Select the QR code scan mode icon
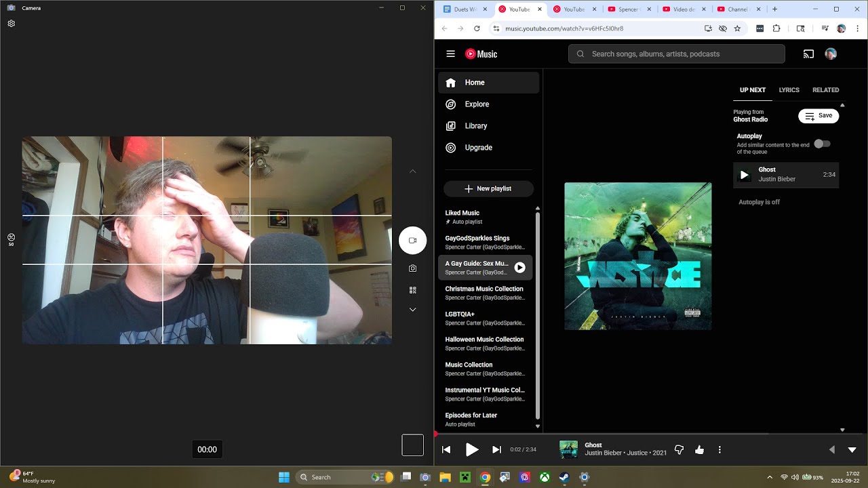Screen dimensions: 868x488 [x=412, y=290]
